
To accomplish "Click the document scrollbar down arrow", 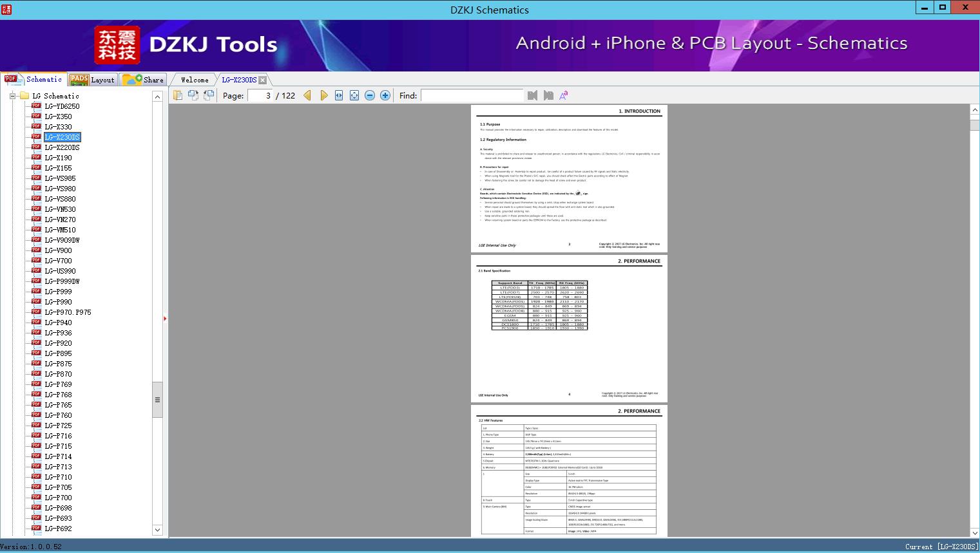I will point(975,532).
